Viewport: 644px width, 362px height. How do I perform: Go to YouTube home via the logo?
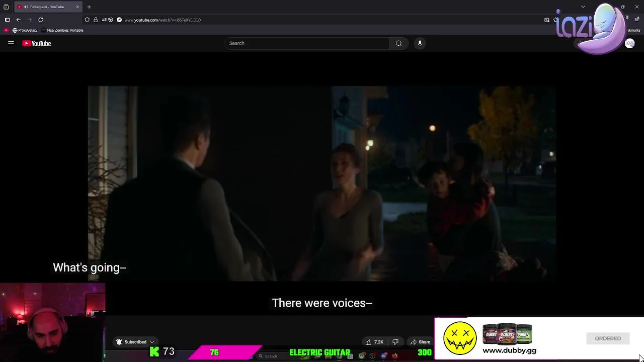click(37, 43)
